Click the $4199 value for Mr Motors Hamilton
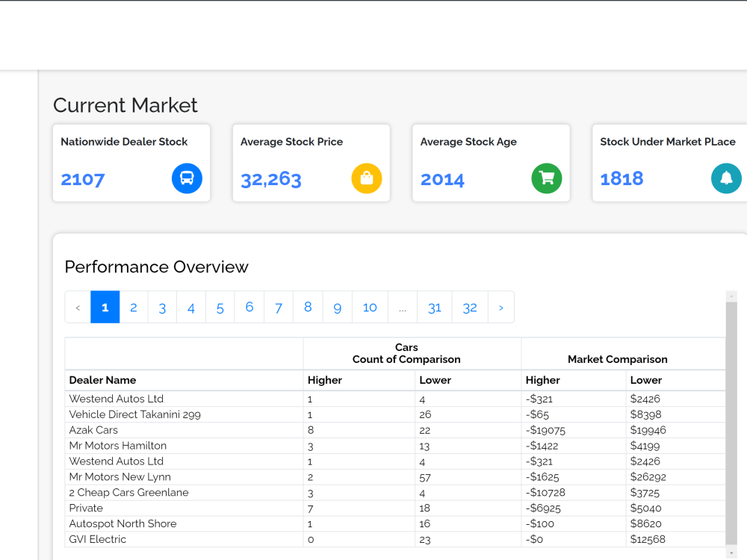The height and width of the screenshot is (560, 747). (x=645, y=446)
